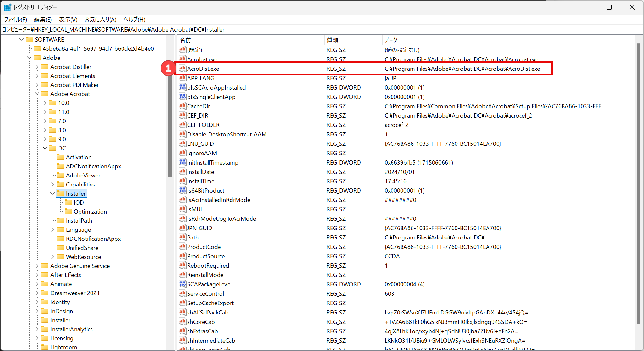Collapse the DC key chevron
This screenshot has width=644, height=351.
pyautogui.click(x=45, y=148)
